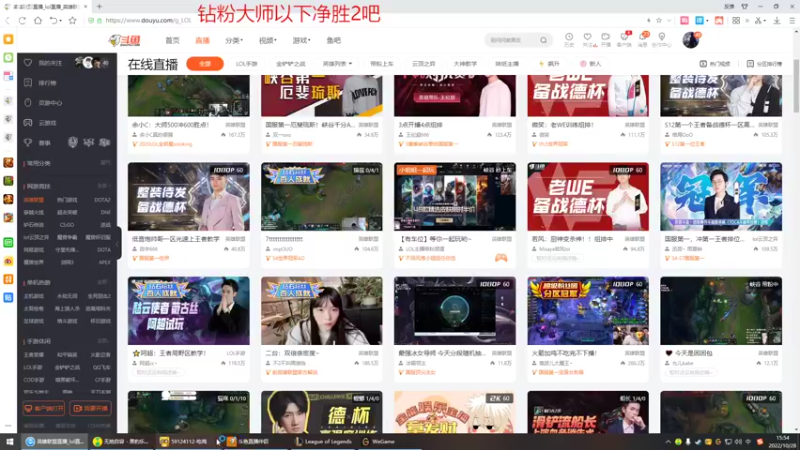This screenshot has height=450, width=800.
Task: Select the LOL手游 filter pill
Action: [x=246, y=64]
